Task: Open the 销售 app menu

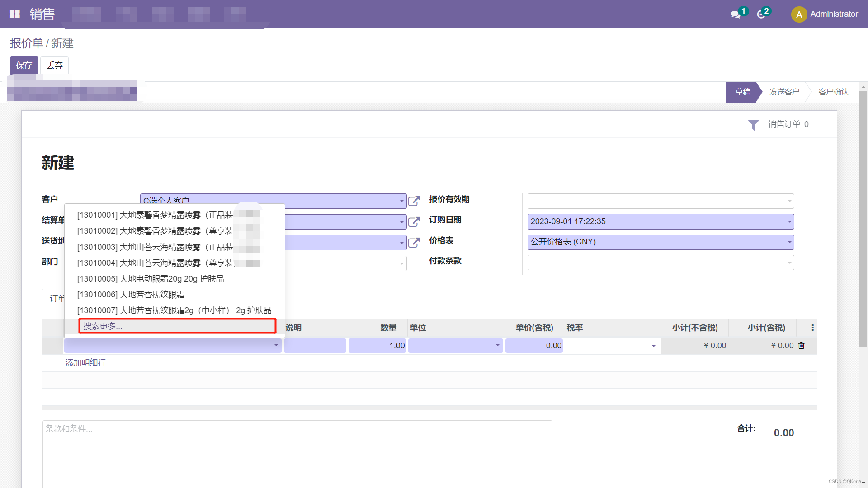Action: tap(42, 14)
